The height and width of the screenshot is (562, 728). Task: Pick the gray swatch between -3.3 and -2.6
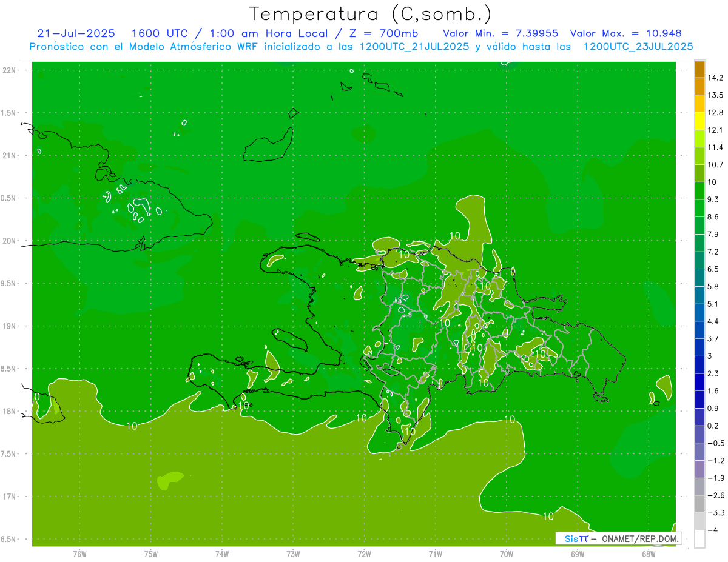[x=699, y=504]
